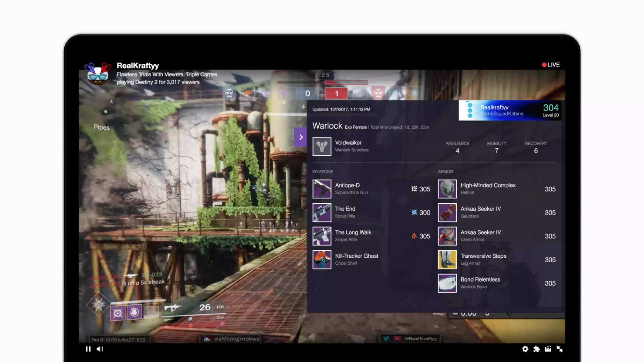Click the RealKraftyy channel name
The height and width of the screenshot is (362, 644).
click(138, 66)
